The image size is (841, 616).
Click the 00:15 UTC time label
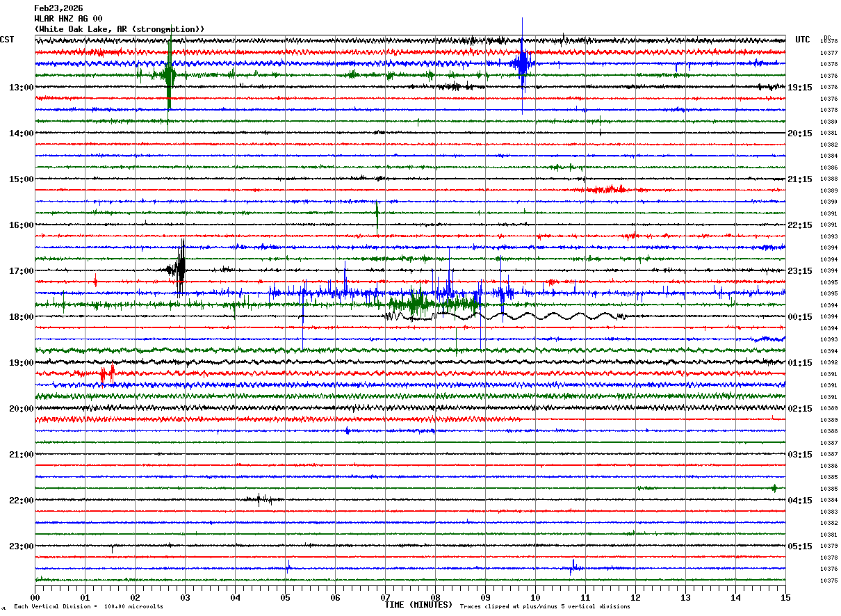pyautogui.click(x=800, y=317)
